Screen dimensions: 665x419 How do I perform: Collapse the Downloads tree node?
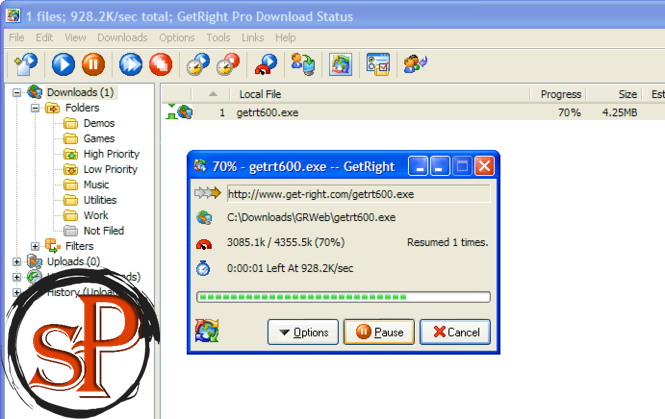click(17, 93)
